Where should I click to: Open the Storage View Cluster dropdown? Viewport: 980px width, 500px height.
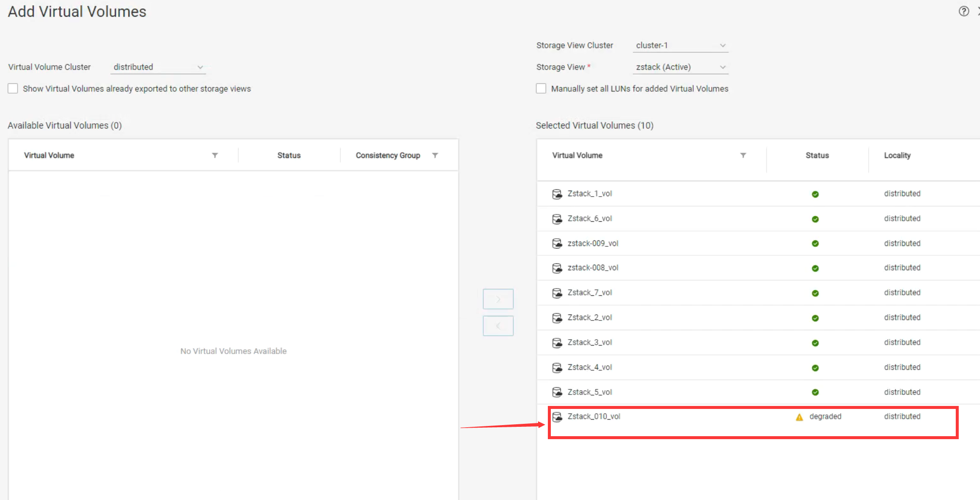(680, 46)
